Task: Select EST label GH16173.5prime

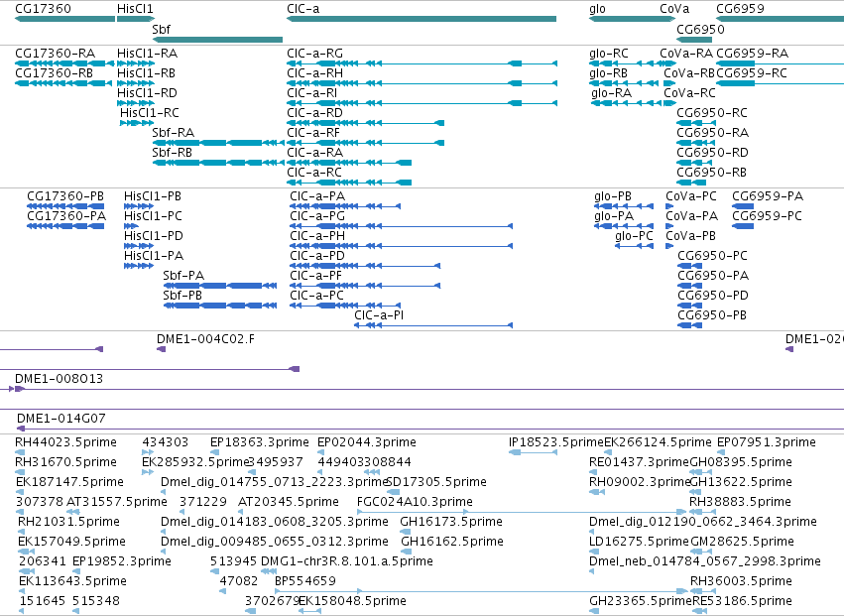Action: click(451, 521)
